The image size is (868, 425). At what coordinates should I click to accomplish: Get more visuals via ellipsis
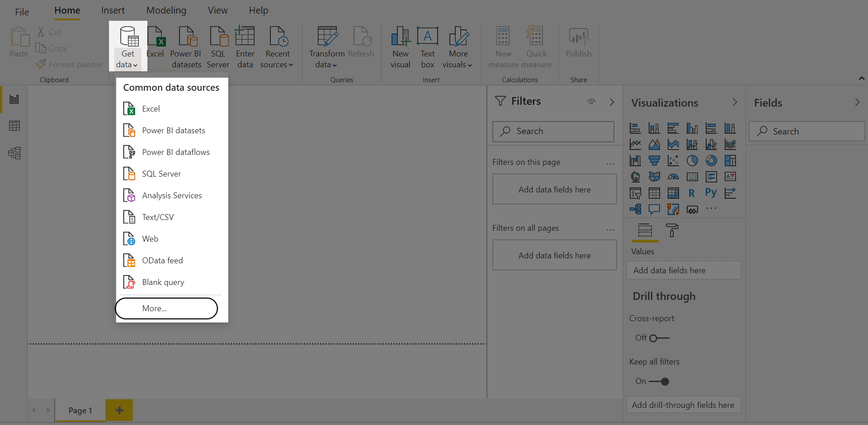(x=711, y=209)
